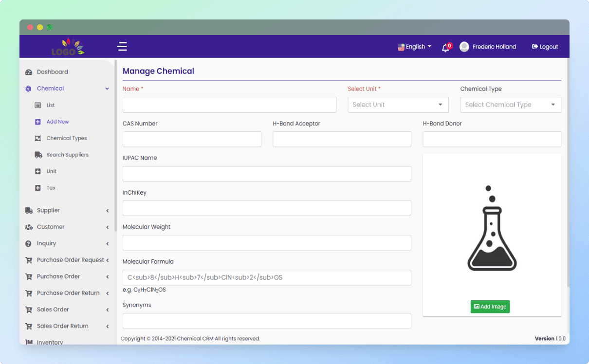Click the Molecular Weight input field

[267, 243]
